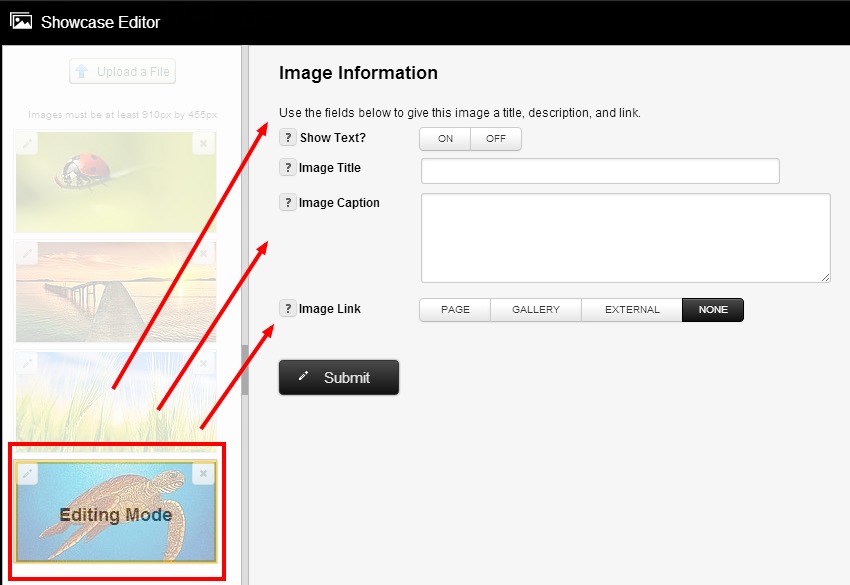Image resolution: width=850 pixels, height=585 pixels.
Task: Turn Show Text ON
Action: tap(445, 139)
